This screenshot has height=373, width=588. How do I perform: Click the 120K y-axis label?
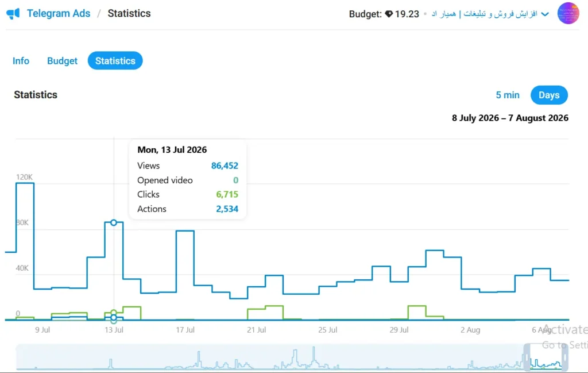(24, 177)
